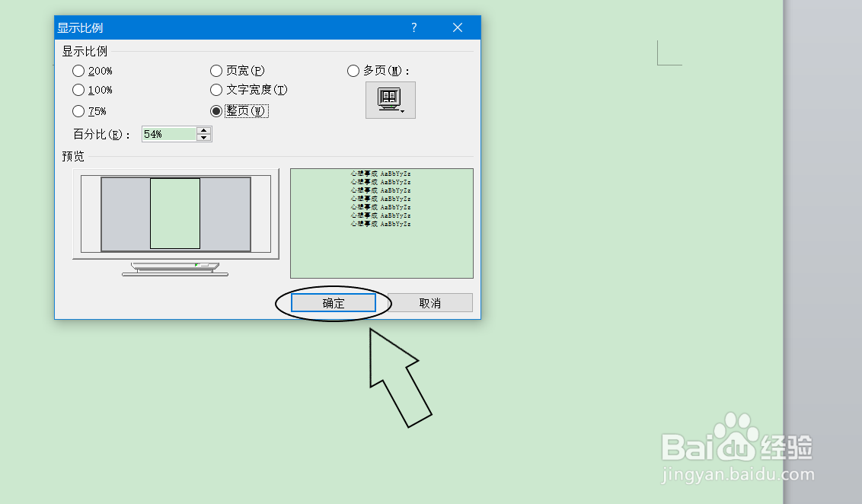Choose the 75% zoom option
Viewport: 862px width, 504px height.
tap(78, 110)
